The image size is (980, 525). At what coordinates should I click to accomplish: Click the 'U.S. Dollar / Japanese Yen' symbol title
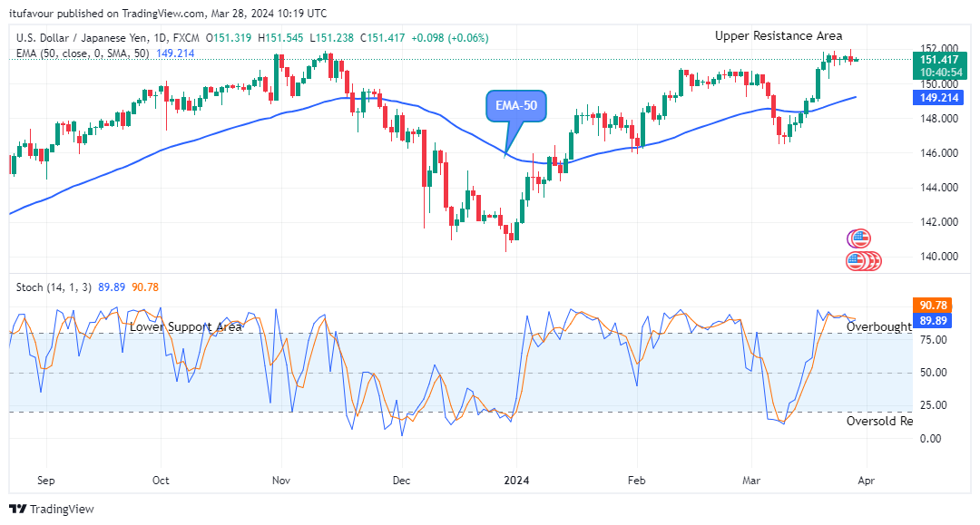pos(83,38)
